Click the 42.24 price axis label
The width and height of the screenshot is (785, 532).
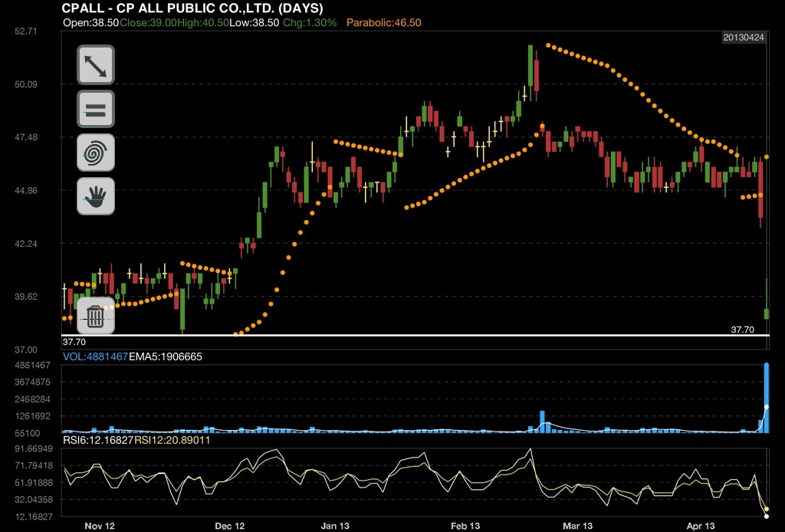[x=26, y=244]
